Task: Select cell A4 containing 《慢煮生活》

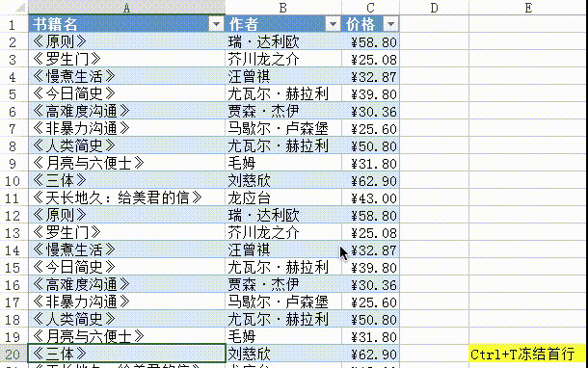Action: pos(126,76)
